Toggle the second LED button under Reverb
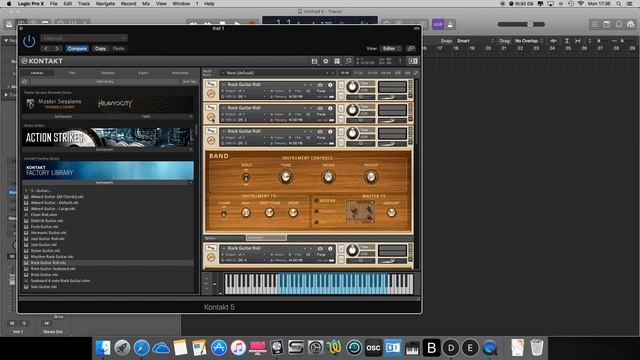The height and width of the screenshot is (360, 640). (316, 211)
